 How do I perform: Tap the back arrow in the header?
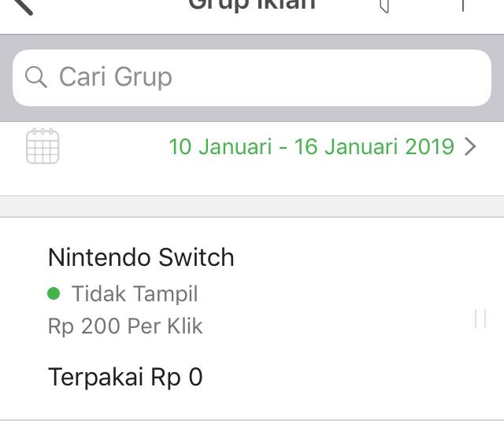22,6
